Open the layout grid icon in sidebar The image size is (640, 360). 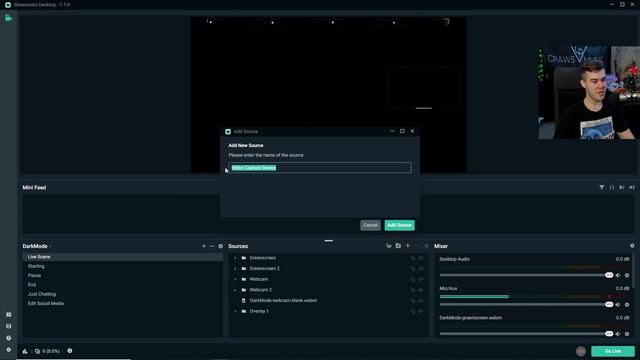(x=9, y=315)
